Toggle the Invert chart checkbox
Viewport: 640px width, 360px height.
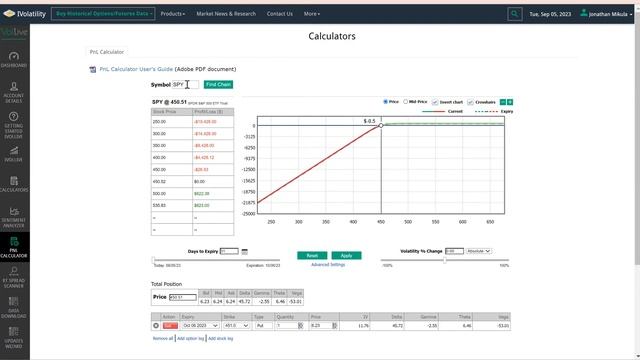435,102
